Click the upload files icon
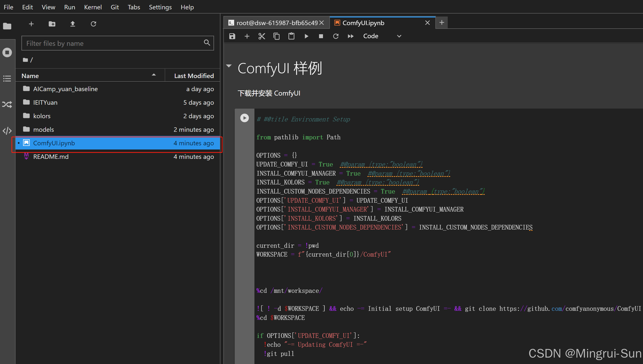Viewport: 643px width, 364px height. pyautogui.click(x=72, y=24)
